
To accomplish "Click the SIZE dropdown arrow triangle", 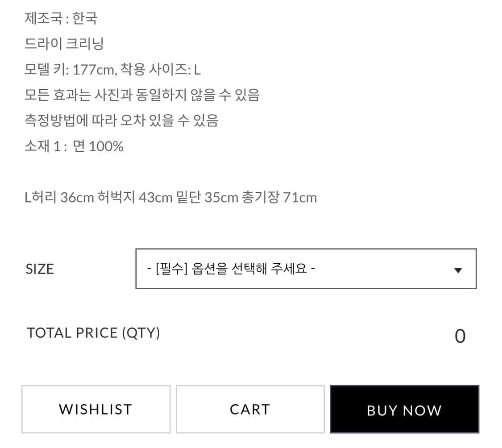I will [458, 270].
